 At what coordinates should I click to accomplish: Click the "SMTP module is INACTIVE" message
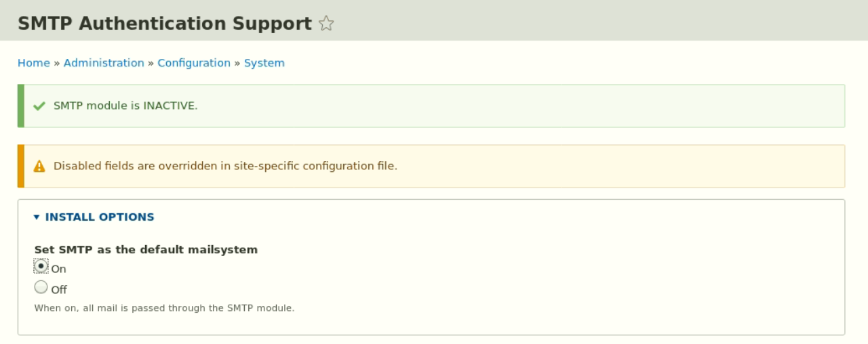[125, 106]
